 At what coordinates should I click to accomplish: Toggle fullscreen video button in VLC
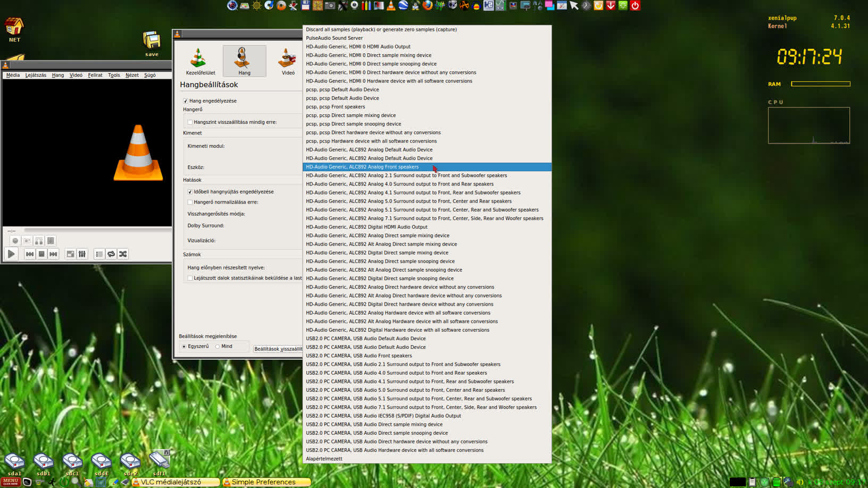click(x=70, y=254)
